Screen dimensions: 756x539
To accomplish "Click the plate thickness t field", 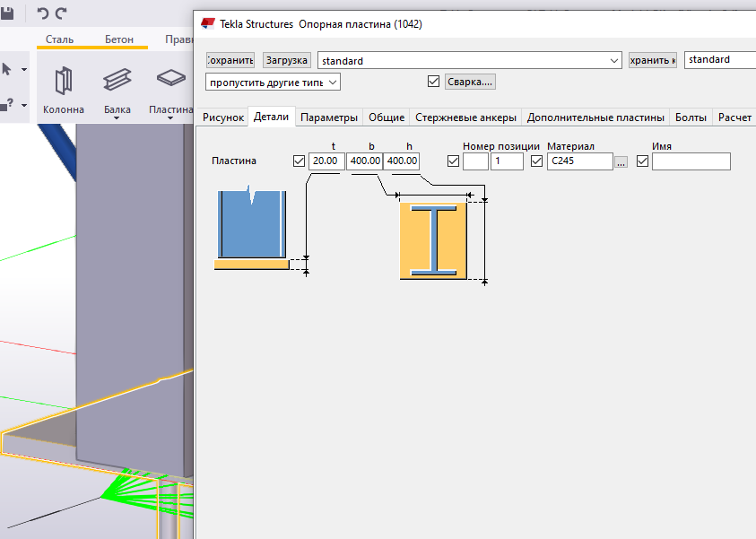I will [326, 161].
